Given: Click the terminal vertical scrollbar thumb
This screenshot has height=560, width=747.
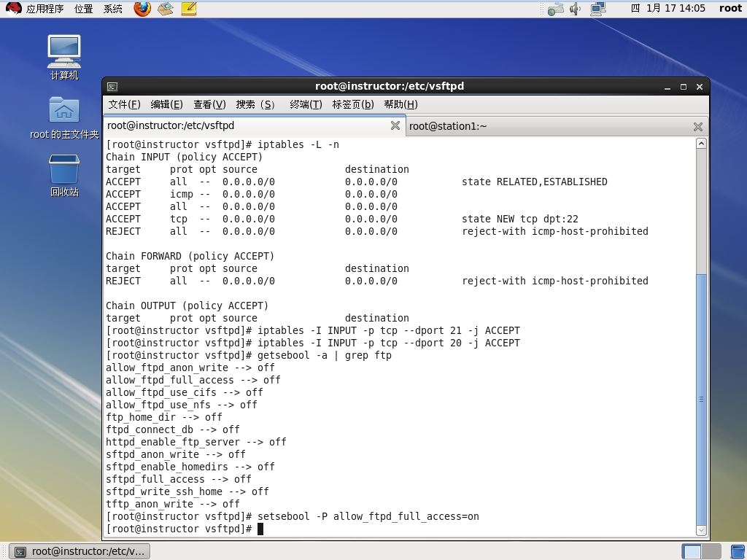Looking at the screenshot, I should (x=701, y=399).
